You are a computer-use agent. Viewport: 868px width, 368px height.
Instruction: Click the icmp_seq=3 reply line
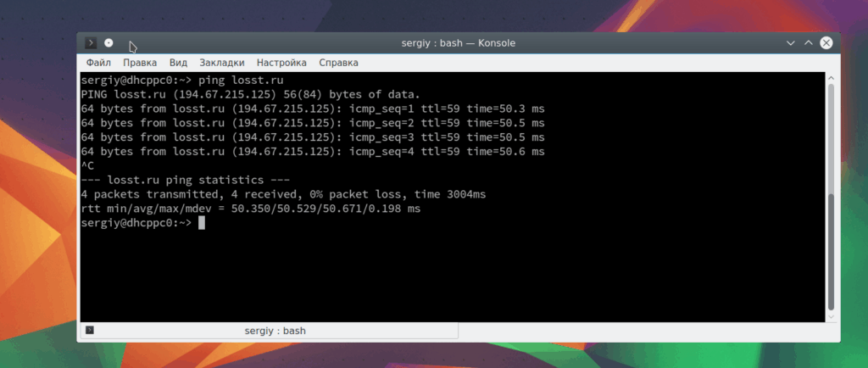(x=313, y=137)
